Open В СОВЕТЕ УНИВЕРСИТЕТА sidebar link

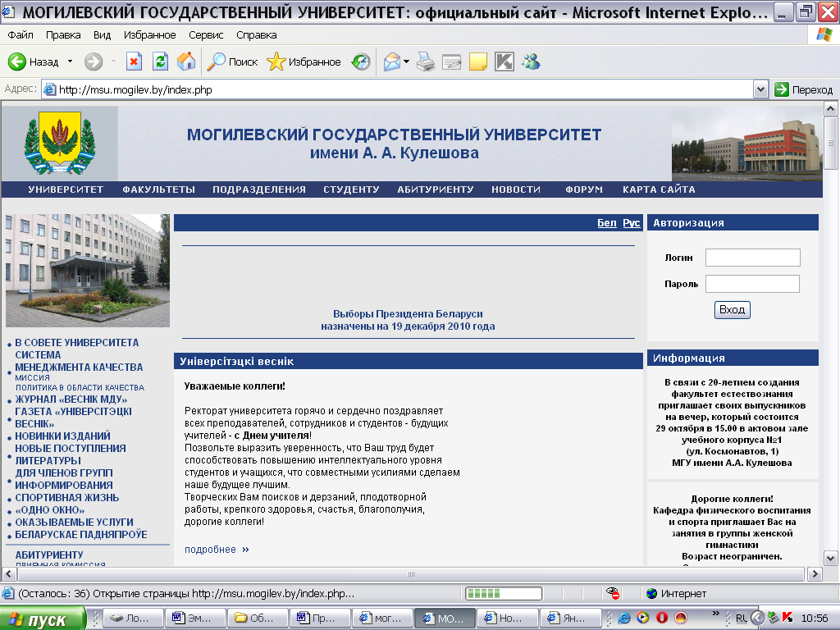pyautogui.click(x=76, y=342)
